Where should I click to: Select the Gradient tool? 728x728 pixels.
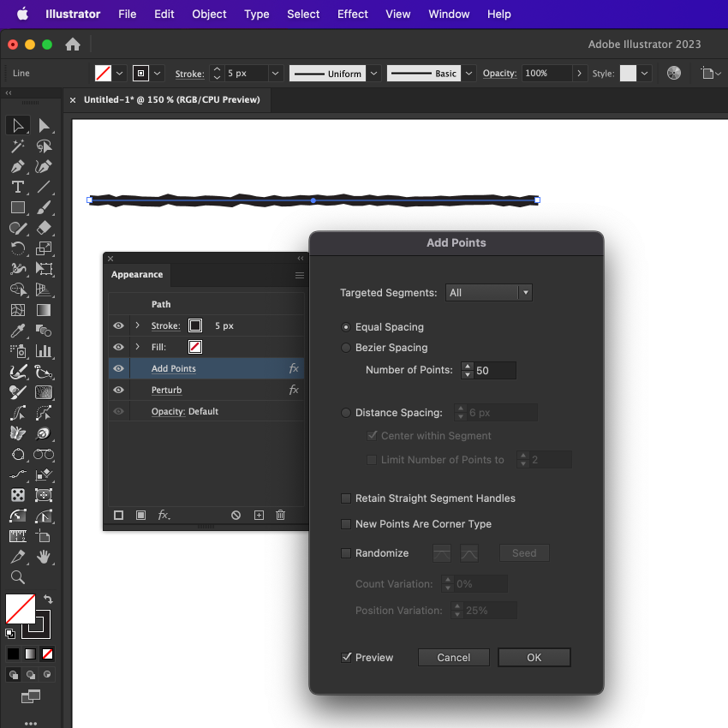coord(44,310)
